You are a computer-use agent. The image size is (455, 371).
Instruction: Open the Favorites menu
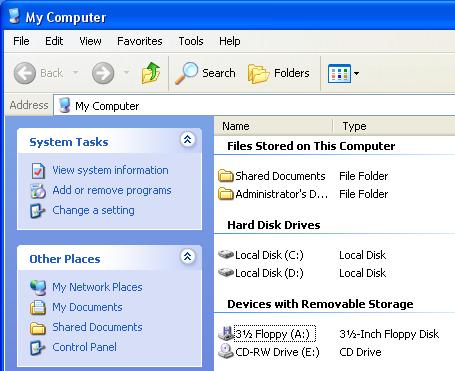(140, 41)
